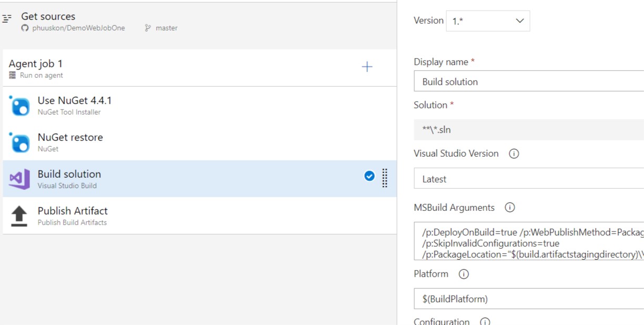Image resolution: width=644 pixels, height=325 pixels.
Task: Show info for Visual Studio Version
Action: [514, 154]
